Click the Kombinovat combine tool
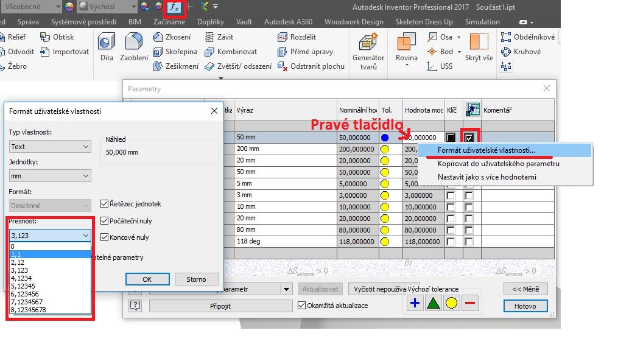Image resolution: width=632 pixels, height=364 pixels. pos(231,52)
